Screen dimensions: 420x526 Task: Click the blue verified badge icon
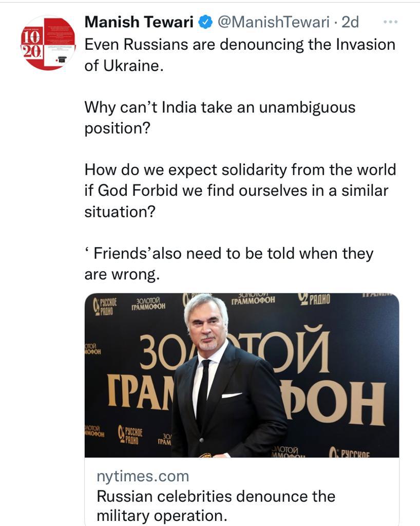click(x=206, y=22)
